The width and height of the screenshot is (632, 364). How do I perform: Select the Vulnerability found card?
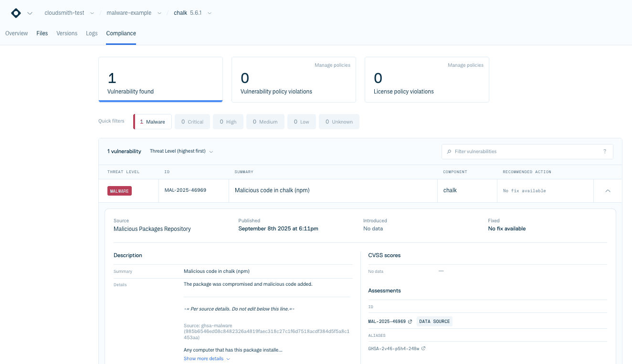click(x=160, y=80)
